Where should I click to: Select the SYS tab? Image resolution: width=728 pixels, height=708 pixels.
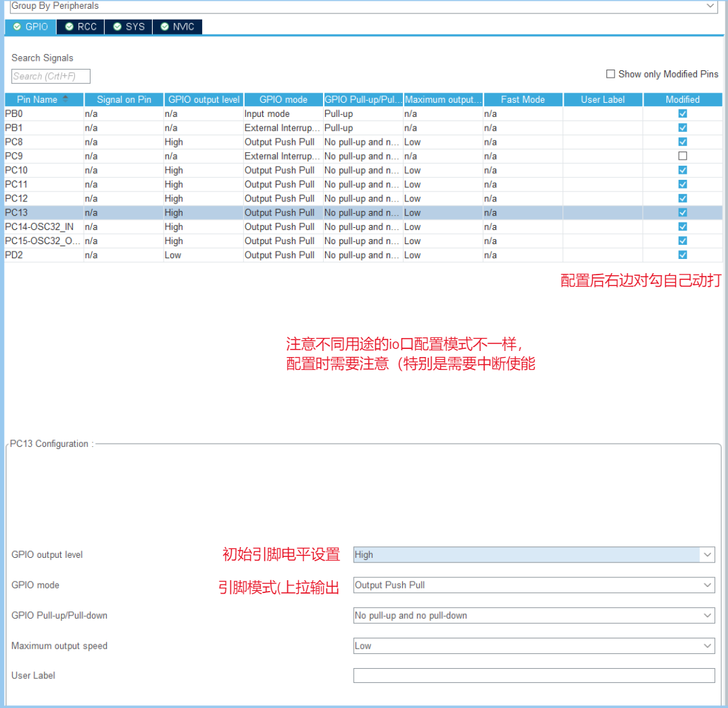[129, 26]
